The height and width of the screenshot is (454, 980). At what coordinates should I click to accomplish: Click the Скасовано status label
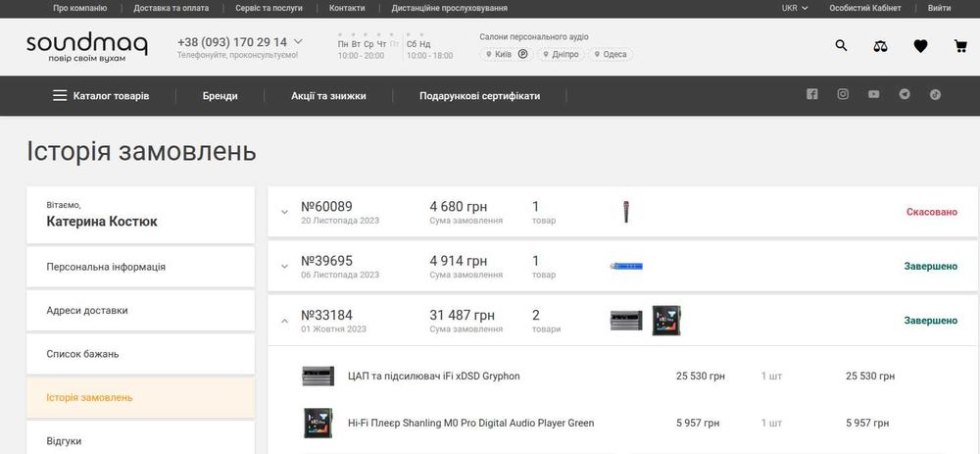pos(932,212)
